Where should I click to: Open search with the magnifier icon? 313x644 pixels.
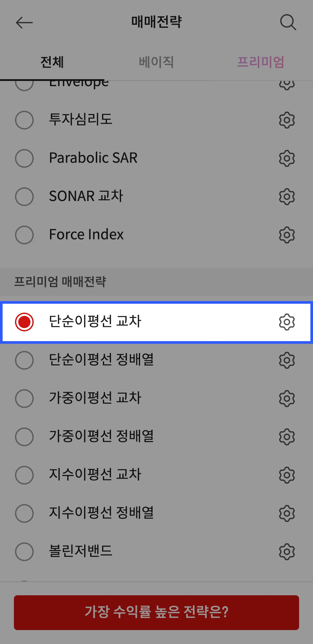tap(288, 22)
